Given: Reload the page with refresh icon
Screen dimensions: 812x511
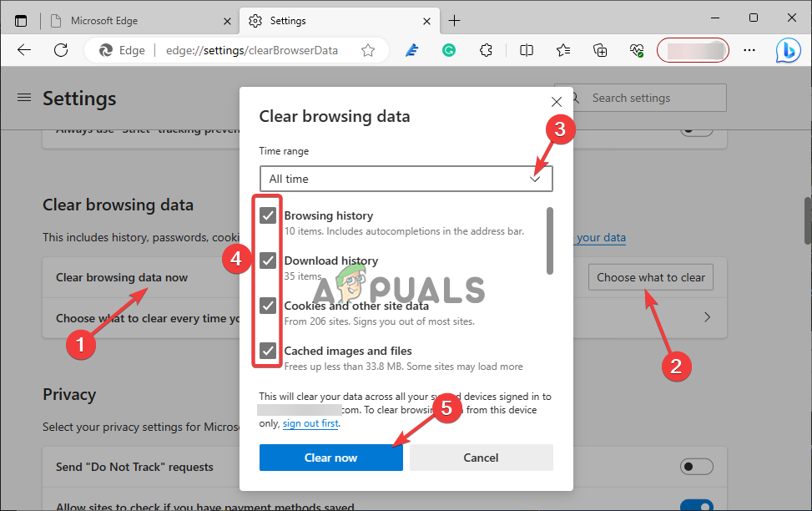Looking at the screenshot, I should (60, 50).
